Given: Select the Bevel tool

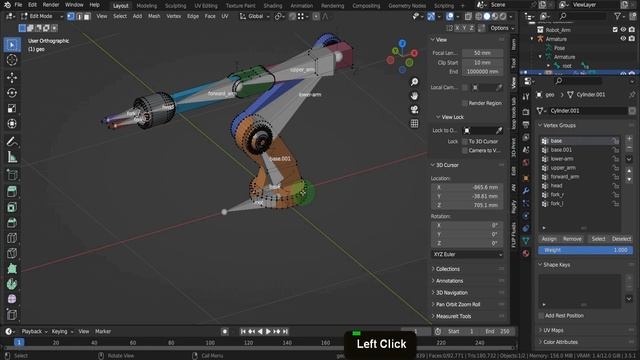Looking at the screenshot, I should click(x=12, y=222).
